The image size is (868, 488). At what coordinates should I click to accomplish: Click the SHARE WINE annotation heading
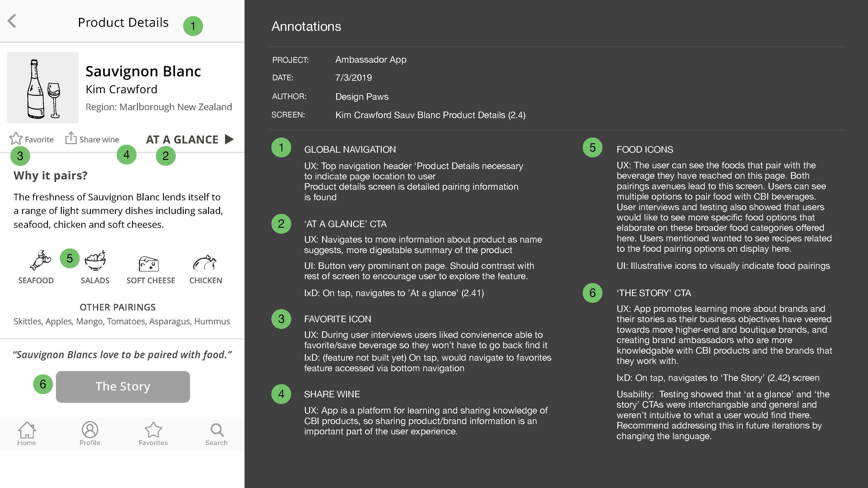click(332, 394)
